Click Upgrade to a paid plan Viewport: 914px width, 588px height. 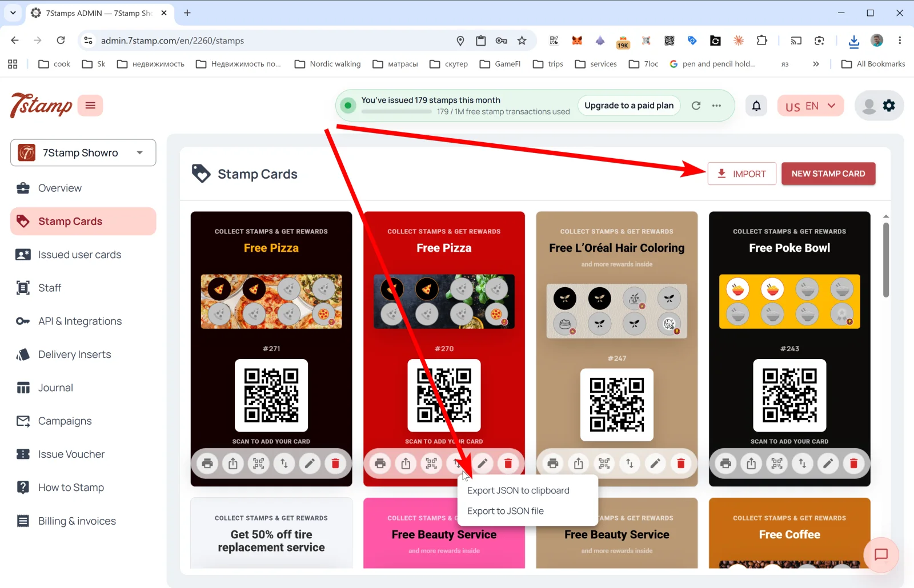tap(629, 106)
